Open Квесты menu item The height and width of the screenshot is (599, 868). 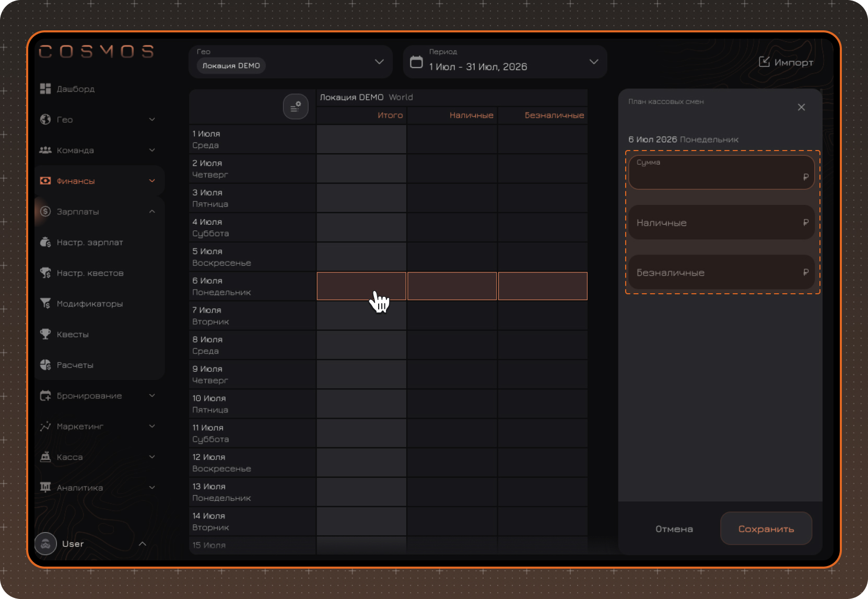pos(99,335)
